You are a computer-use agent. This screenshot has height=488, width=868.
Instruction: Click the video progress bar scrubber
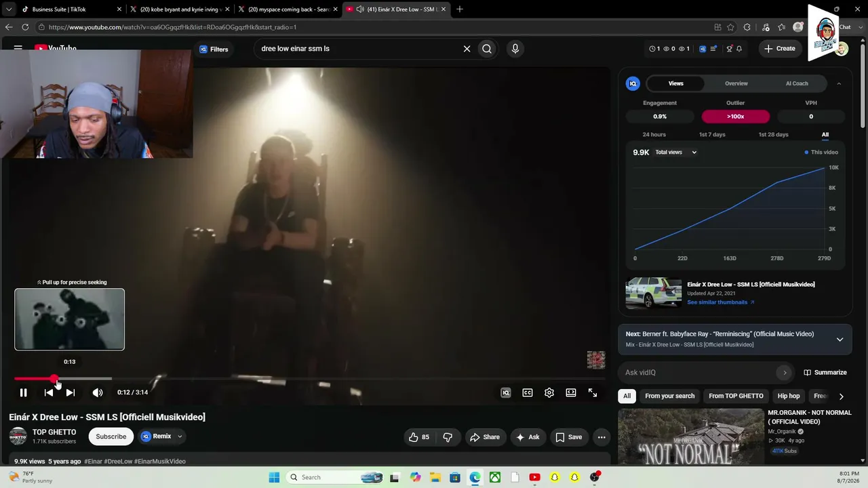click(x=54, y=379)
